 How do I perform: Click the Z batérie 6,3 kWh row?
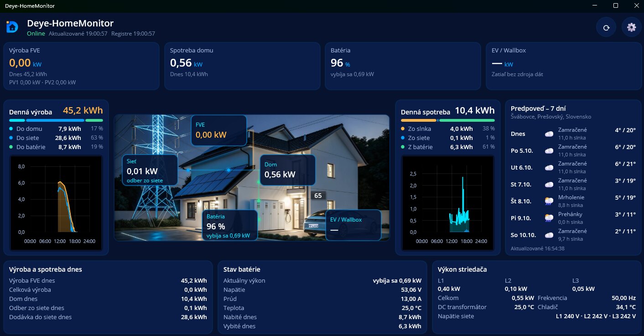(x=448, y=147)
